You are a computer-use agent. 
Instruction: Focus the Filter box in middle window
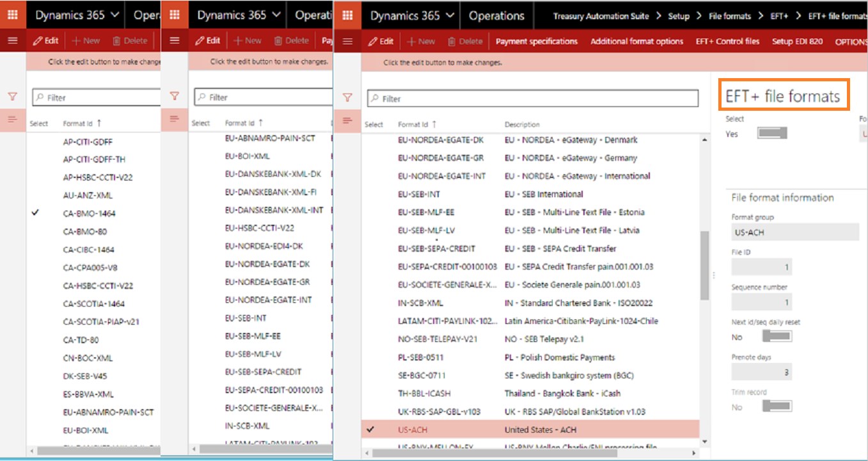click(263, 97)
